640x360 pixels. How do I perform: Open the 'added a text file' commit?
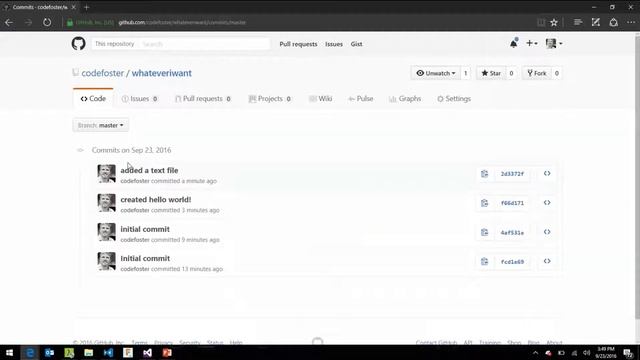(149, 171)
